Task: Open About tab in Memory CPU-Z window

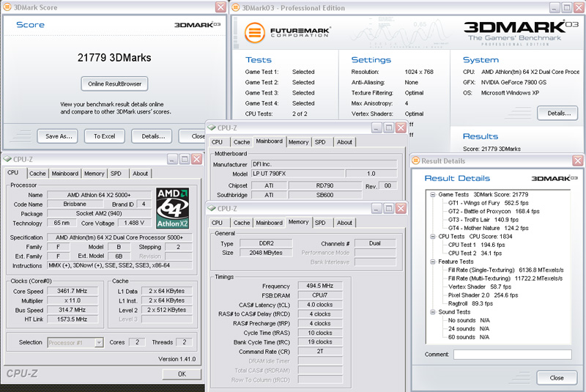Action: 344,223
